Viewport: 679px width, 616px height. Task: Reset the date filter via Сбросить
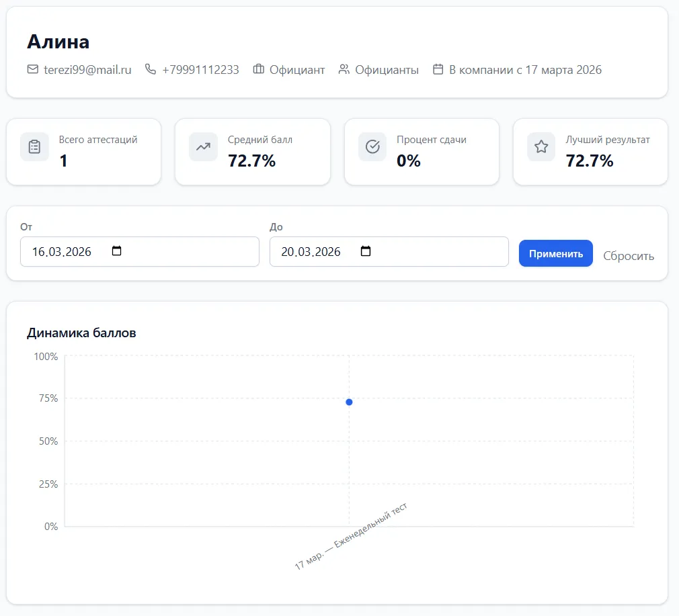point(629,256)
